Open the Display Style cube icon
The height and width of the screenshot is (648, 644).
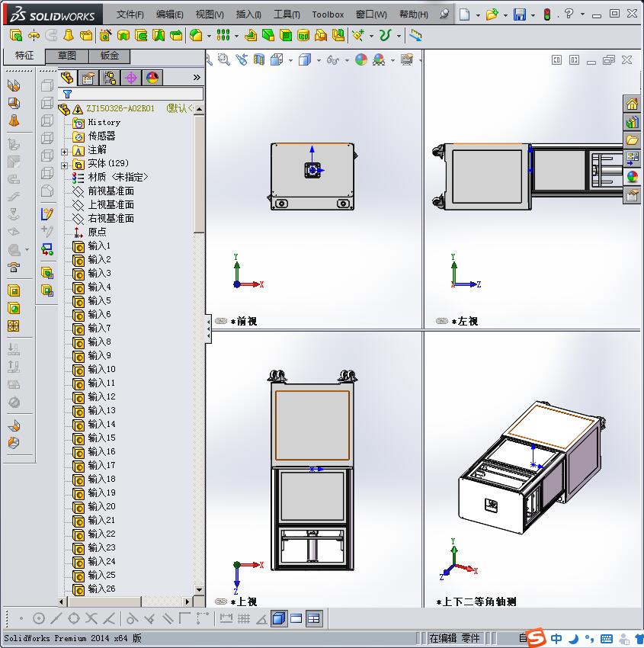[305, 60]
